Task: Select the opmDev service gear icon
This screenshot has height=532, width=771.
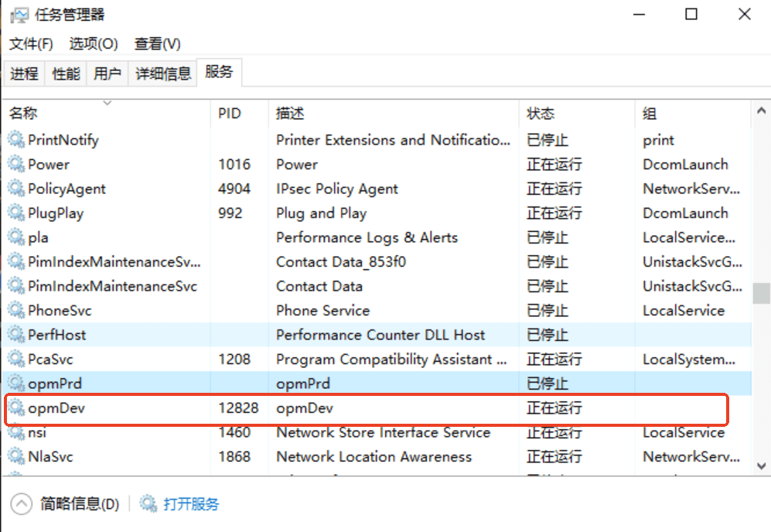Action: (x=16, y=408)
